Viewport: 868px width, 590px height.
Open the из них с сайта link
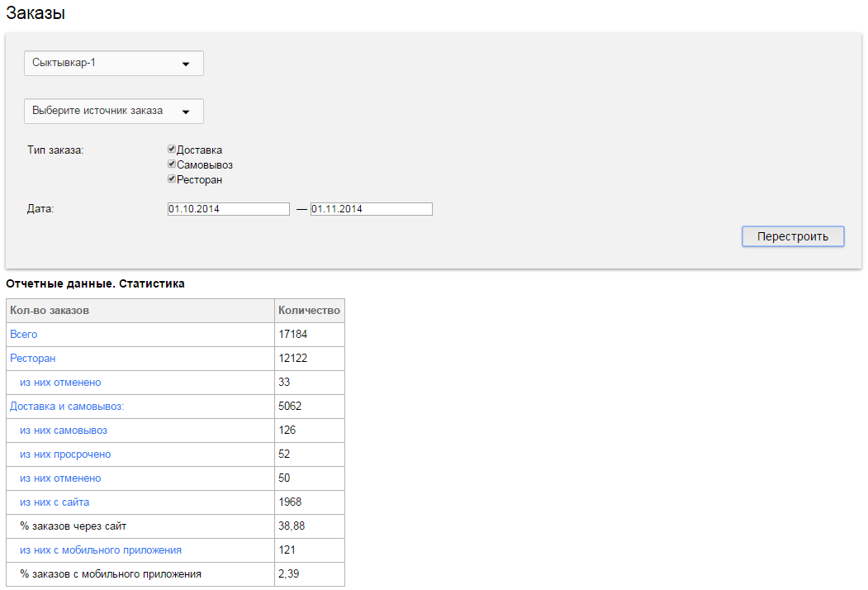click(x=55, y=502)
